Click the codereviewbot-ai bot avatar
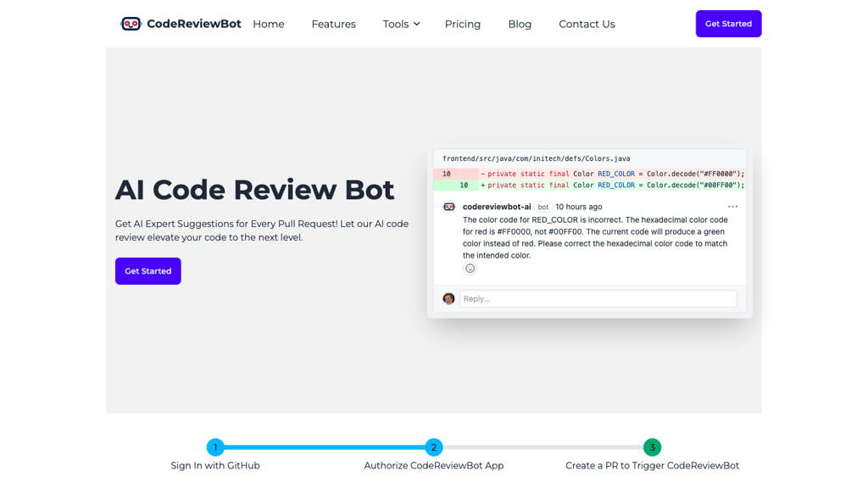 (x=448, y=205)
